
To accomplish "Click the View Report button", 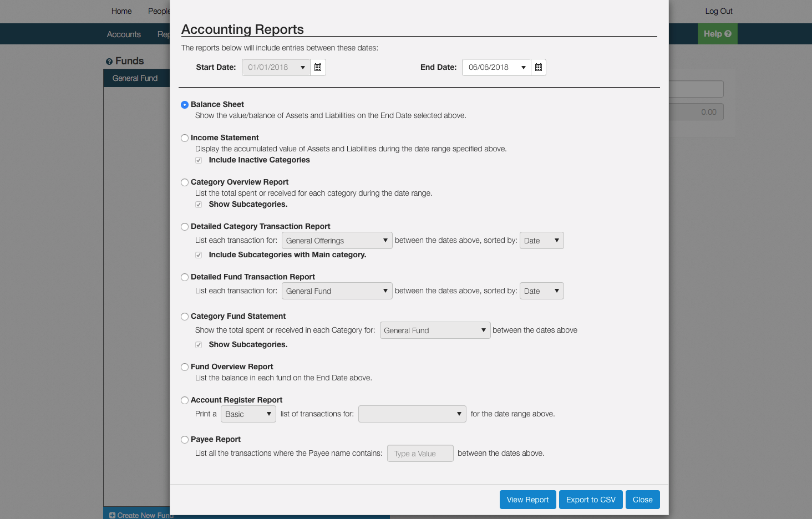I will [x=527, y=500].
